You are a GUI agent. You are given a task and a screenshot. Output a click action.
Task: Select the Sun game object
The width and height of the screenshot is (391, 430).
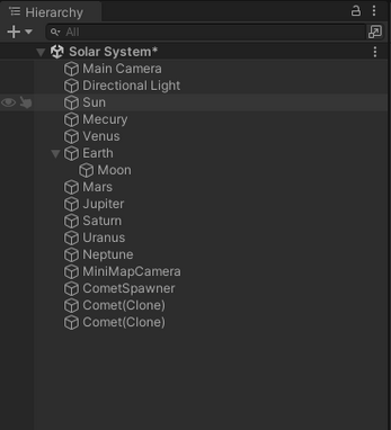pos(94,102)
